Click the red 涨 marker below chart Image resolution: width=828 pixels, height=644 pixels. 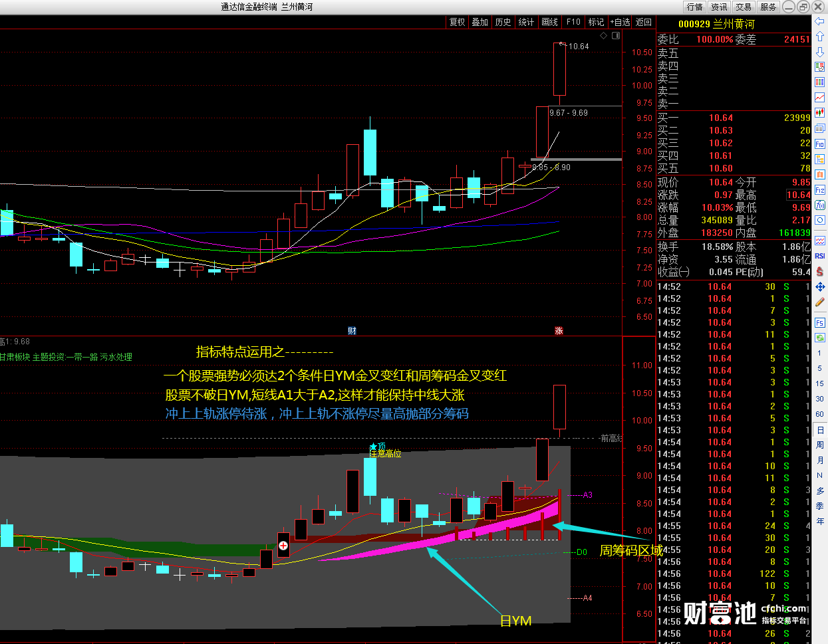559,330
